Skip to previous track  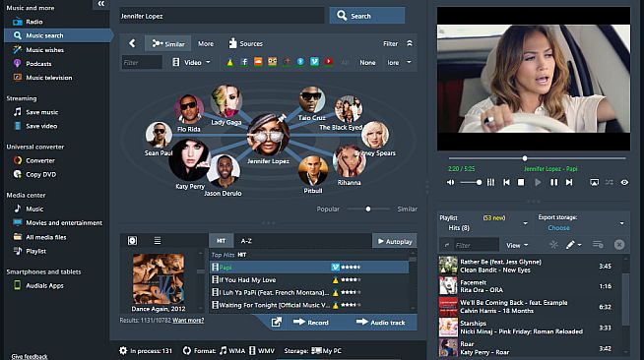tap(506, 183)
